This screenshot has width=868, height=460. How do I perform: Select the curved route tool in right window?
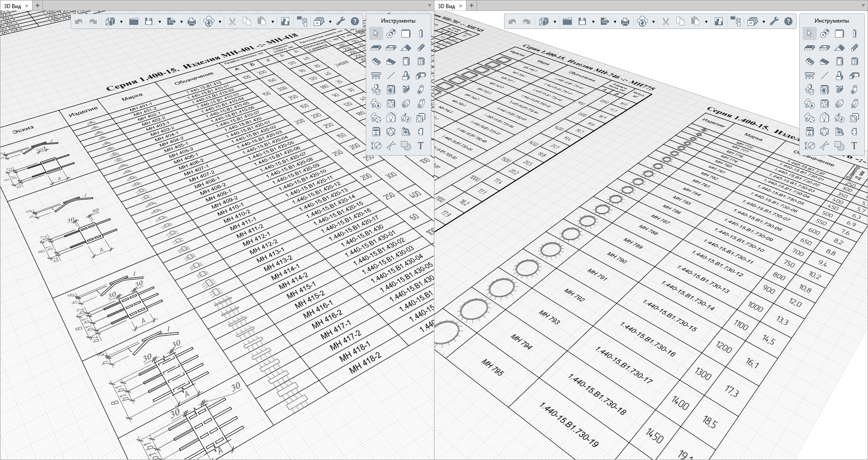(825, 146)
